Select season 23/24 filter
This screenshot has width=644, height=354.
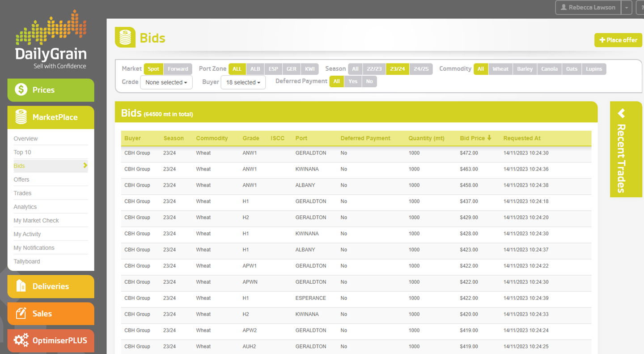coord(398,69)
